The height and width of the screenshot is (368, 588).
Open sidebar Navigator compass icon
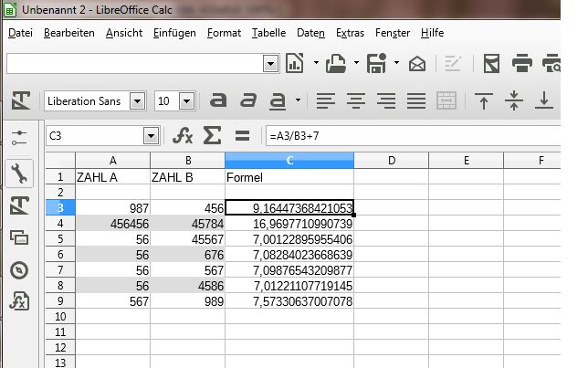tap(19, 270)
